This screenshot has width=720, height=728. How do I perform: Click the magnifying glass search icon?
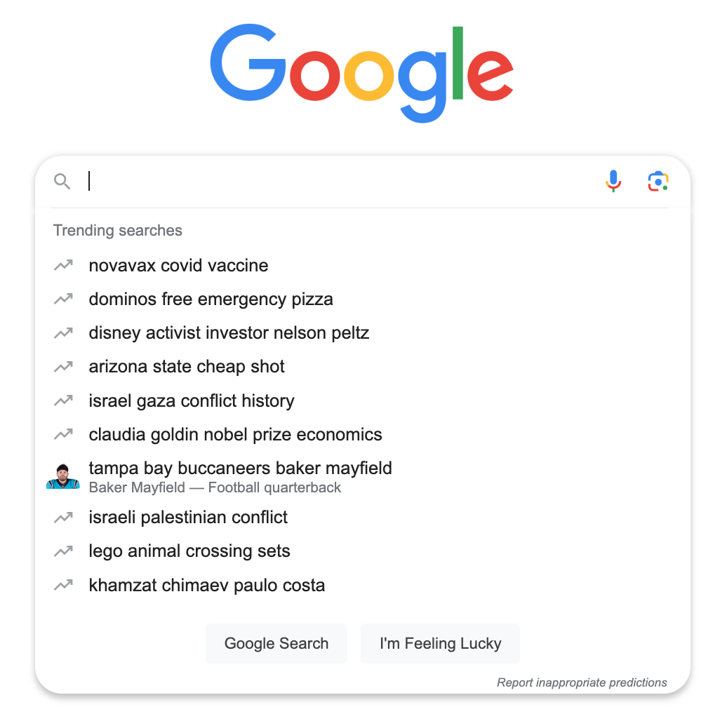[62, 182]
